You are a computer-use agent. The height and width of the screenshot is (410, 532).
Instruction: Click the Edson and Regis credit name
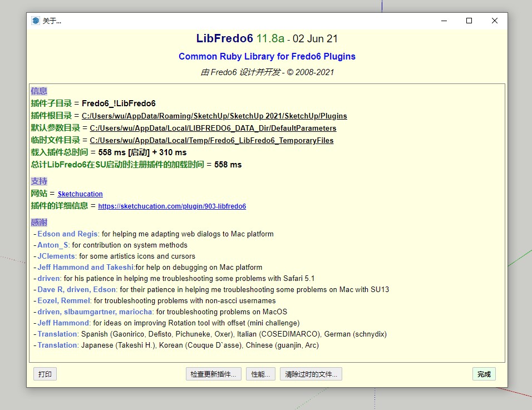click(67, 234)
